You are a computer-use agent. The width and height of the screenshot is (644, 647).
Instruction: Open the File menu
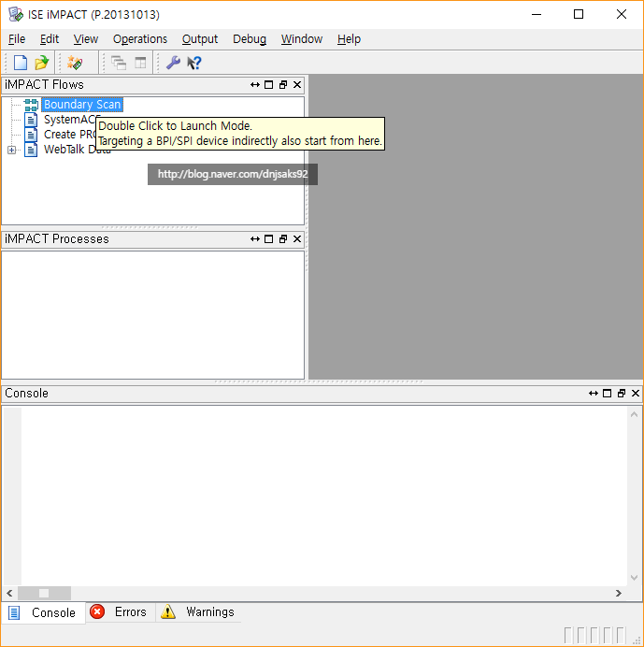(17, 39)
